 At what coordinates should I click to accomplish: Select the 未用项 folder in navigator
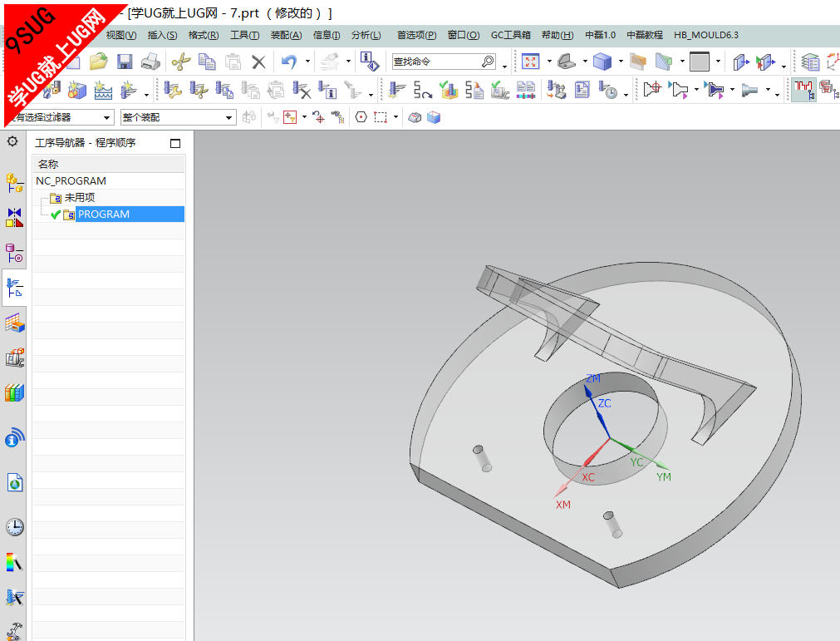click(80, 198)
